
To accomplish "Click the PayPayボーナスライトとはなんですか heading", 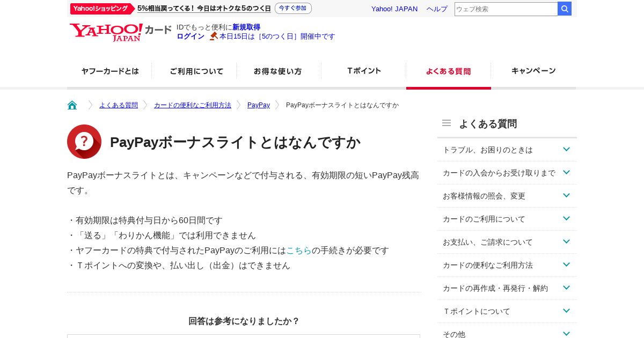I will 235,142.
